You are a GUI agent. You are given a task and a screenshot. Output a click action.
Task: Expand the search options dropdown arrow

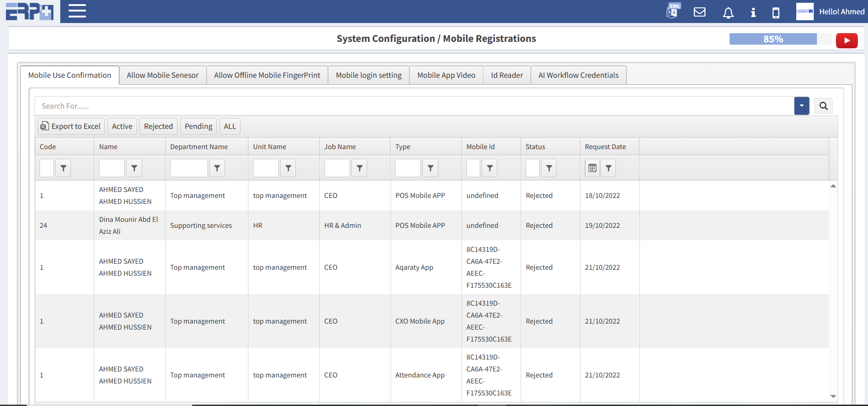pos(801,106)
